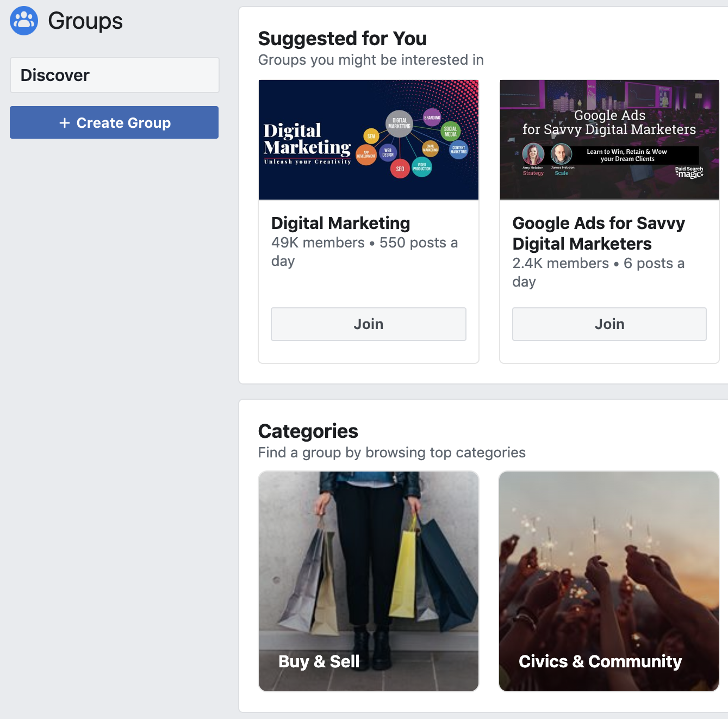Click the Suggested for You heading
728x719 pixels.
[x=342, y=39]
